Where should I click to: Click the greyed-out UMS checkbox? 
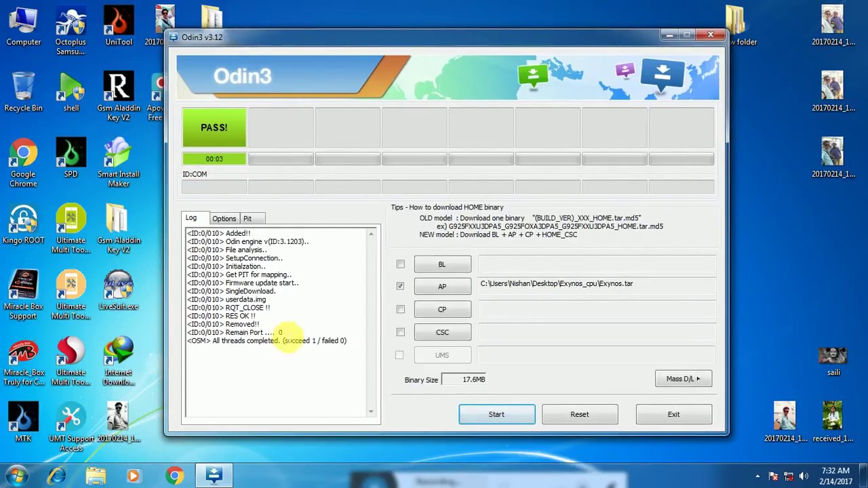tap(399, 355)
